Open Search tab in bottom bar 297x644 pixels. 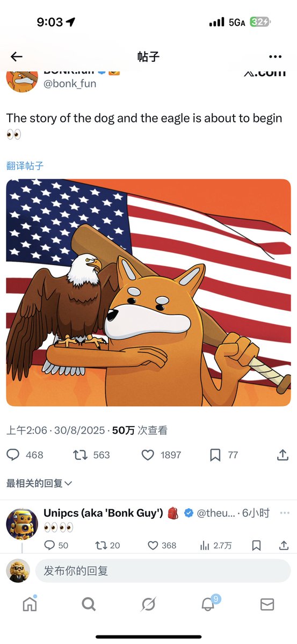(89, 604)
